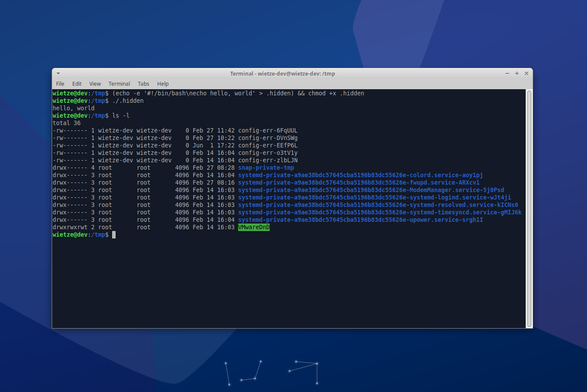Viewport: 587px width, 392px height.
Task: Open the Help menu
Action: 163,83
